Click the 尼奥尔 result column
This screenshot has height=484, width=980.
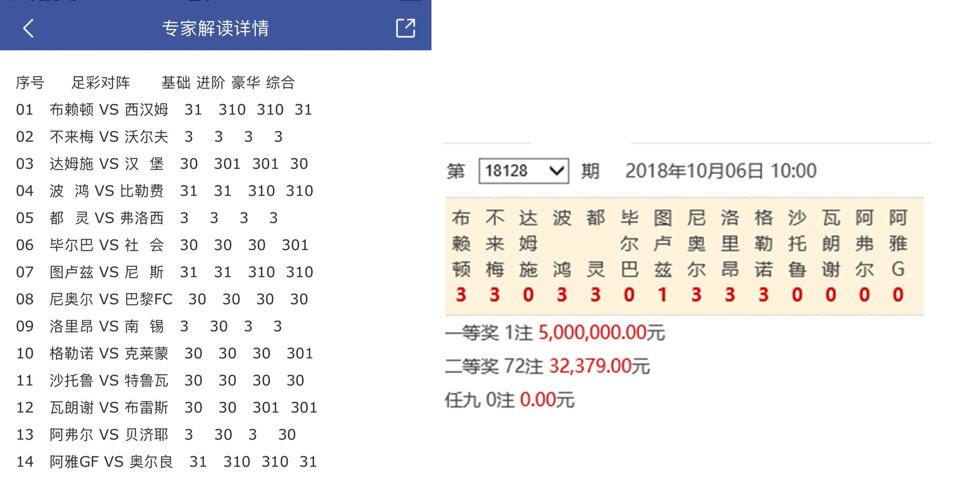(696, 256)
